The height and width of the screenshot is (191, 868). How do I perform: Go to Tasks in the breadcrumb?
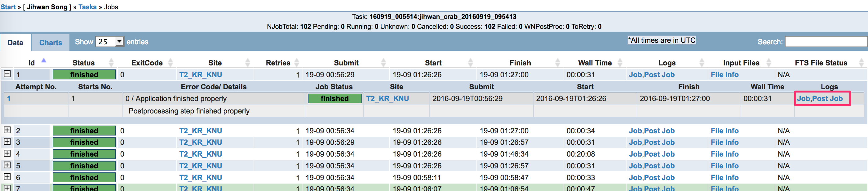87,7
